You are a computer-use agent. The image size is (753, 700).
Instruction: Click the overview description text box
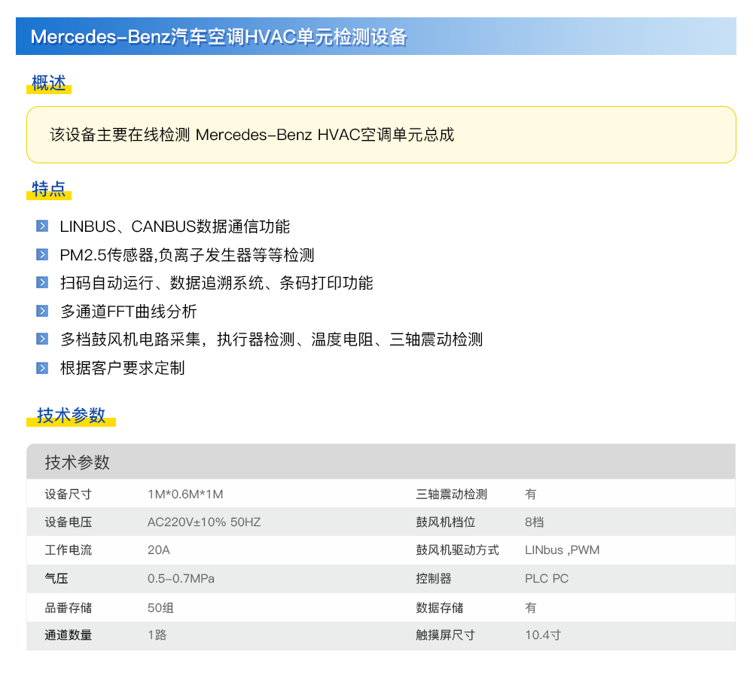pos(380,135)
